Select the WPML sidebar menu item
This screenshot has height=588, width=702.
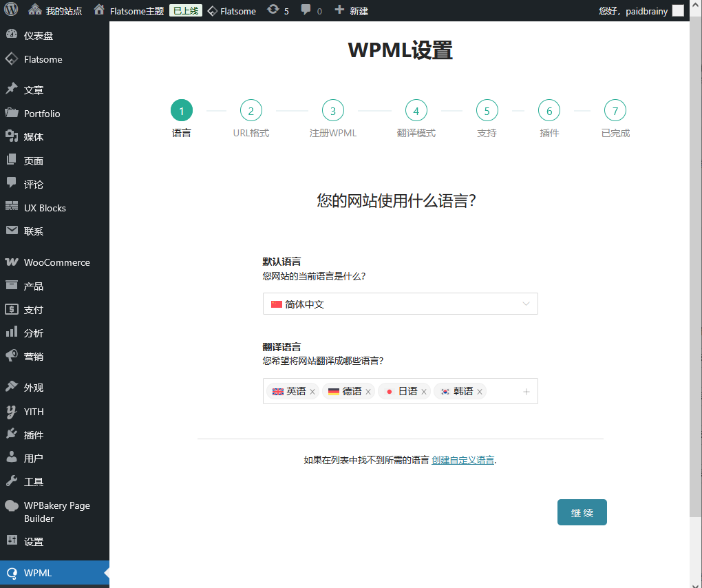click(54, 573)
